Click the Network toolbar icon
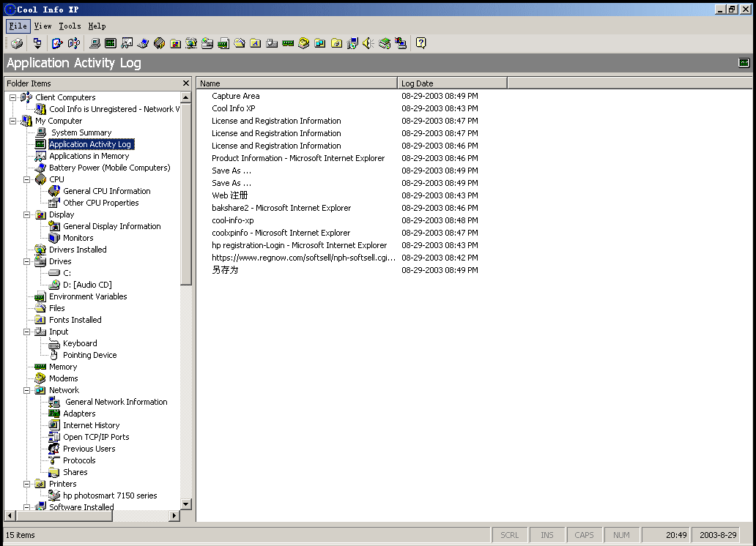Viewport: 756px width, 546px height. coord(320,43)
